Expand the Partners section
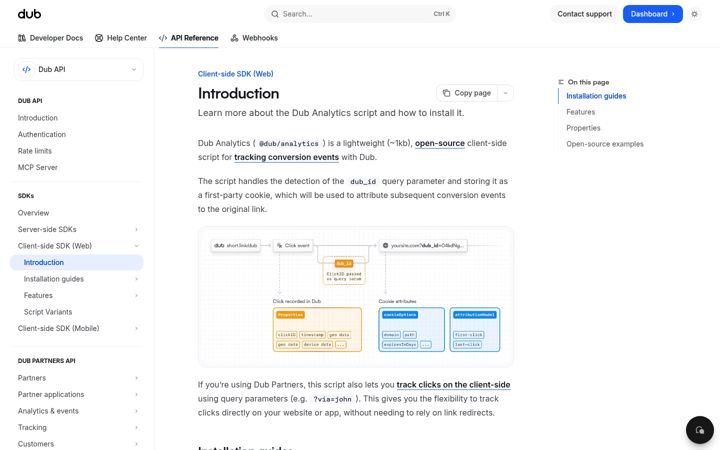720x450 pixels. pyautogui.click(x=136, y=378)
